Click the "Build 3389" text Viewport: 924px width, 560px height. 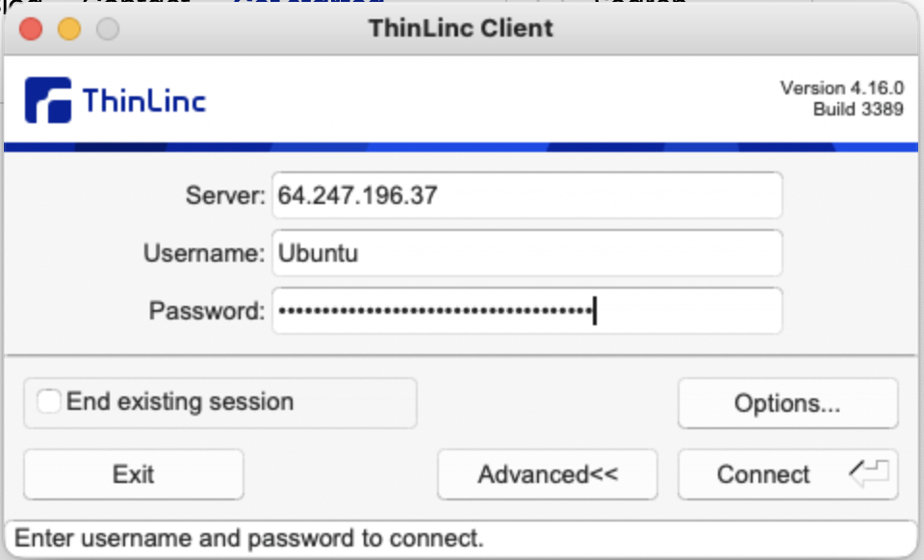click(858, 109)
